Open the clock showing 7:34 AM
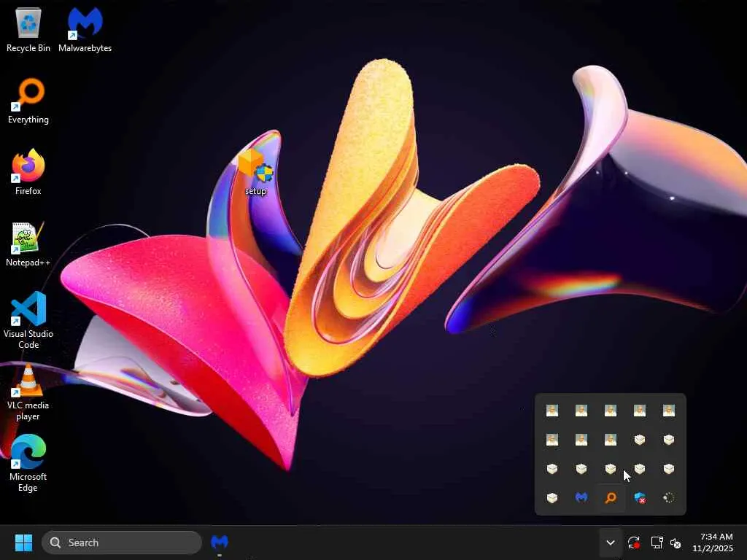 pyautogui.click(x=713, y=542)
